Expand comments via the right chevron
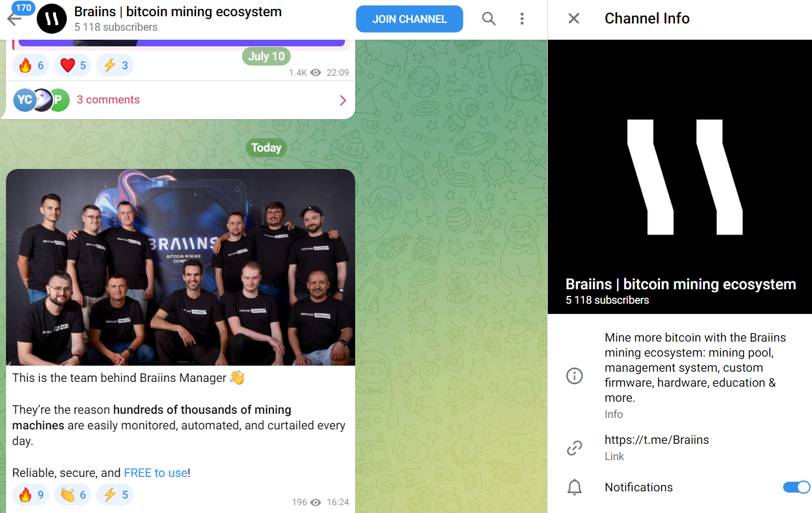Image resolution: width=812 pixels, height=513 pixels. [343, 100]
